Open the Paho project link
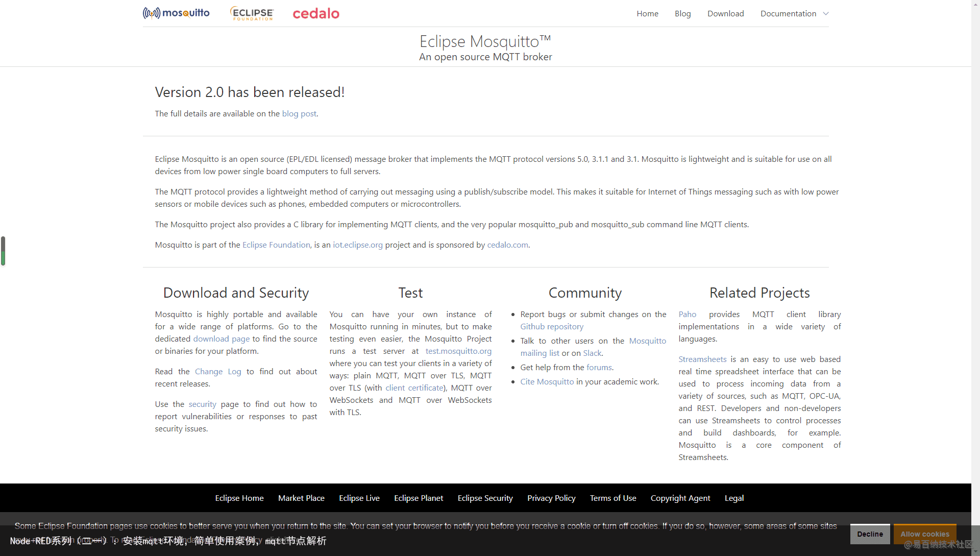The image size is (980, 556). click(x=687, y=314)
